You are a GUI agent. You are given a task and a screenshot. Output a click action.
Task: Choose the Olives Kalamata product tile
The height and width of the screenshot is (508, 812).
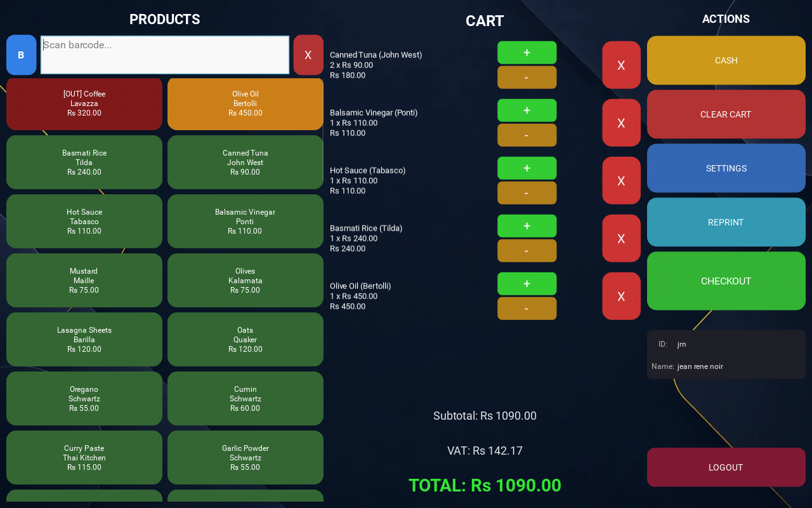coord(246,281)
